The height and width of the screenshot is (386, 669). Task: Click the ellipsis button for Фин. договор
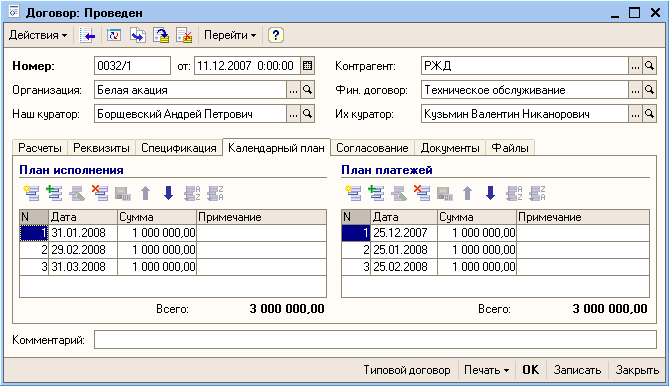click(x=635, y=90)
